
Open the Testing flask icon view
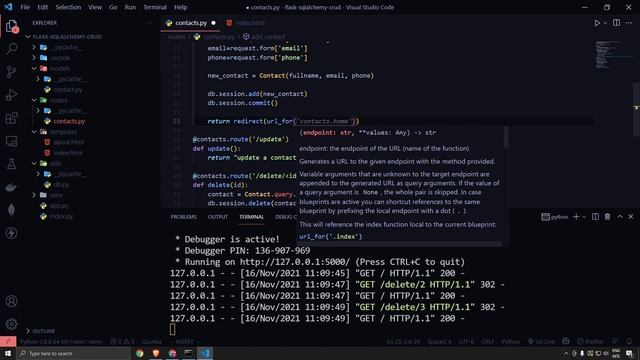pyautogui.click(x=11, y=164)
